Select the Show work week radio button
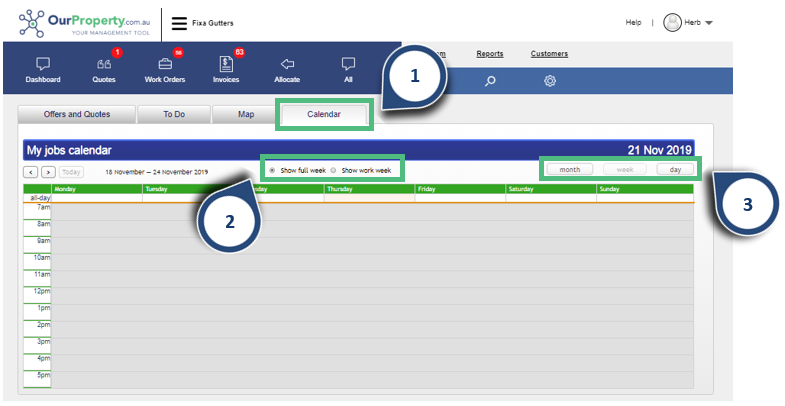 [334, 170]
